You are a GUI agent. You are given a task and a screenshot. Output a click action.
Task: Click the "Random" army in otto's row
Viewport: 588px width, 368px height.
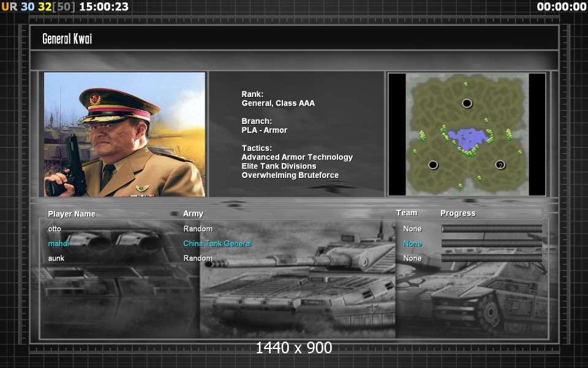pyautogui.click(x=198, y=229)
